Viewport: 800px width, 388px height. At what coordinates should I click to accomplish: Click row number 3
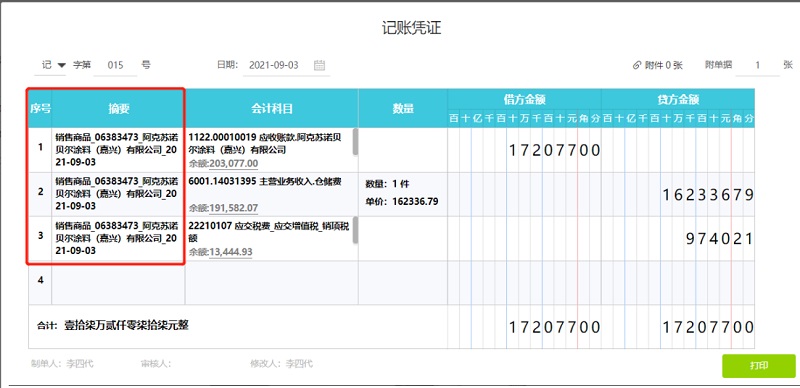click(40, 236)
